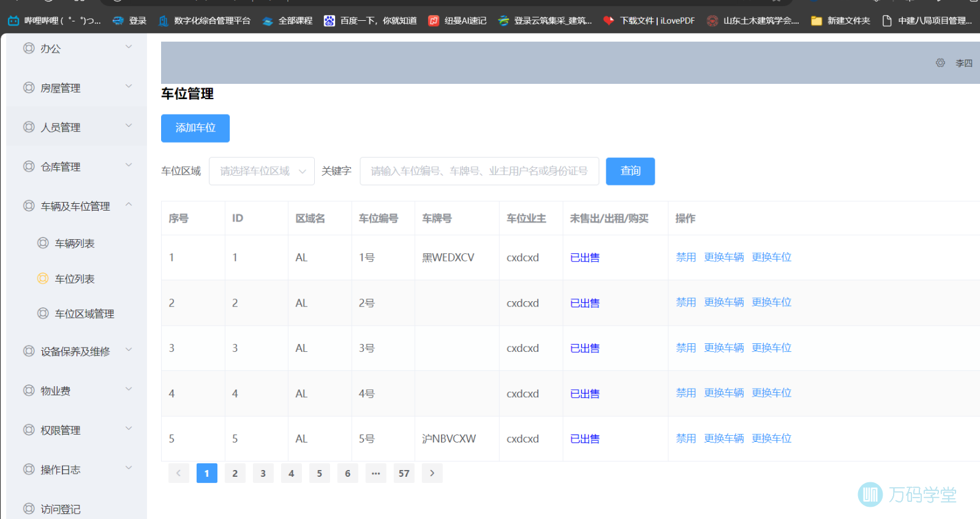Open the 哔哩哔哩 bookmark icon

click(13, 21)
